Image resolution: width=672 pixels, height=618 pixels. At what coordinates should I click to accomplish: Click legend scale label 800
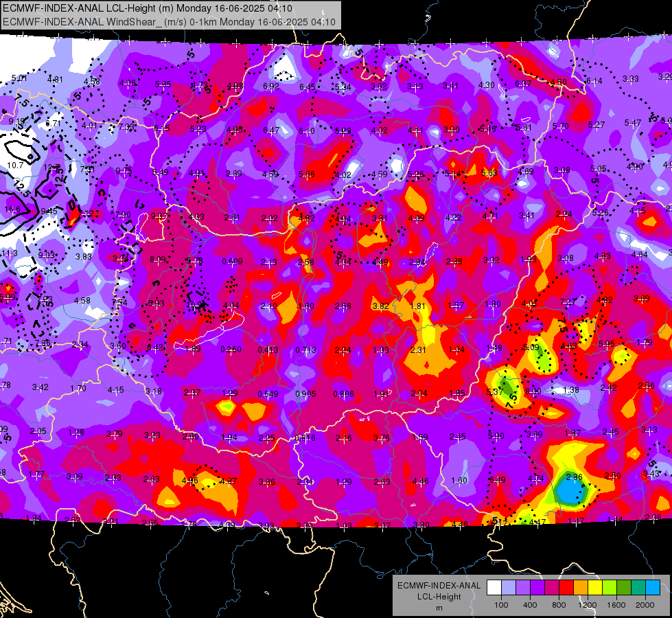coord(559,605)
